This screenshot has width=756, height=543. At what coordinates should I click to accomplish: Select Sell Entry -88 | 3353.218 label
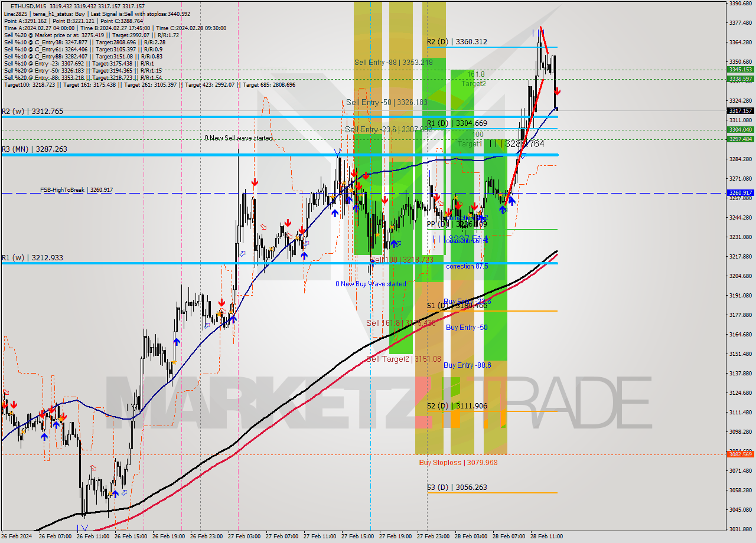click(393, 62)
